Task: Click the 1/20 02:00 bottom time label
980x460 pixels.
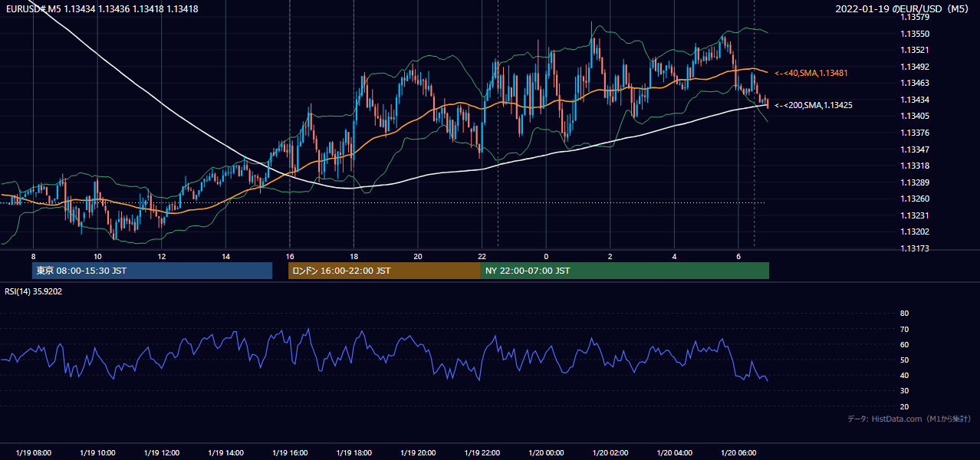Action: point(610,453)
